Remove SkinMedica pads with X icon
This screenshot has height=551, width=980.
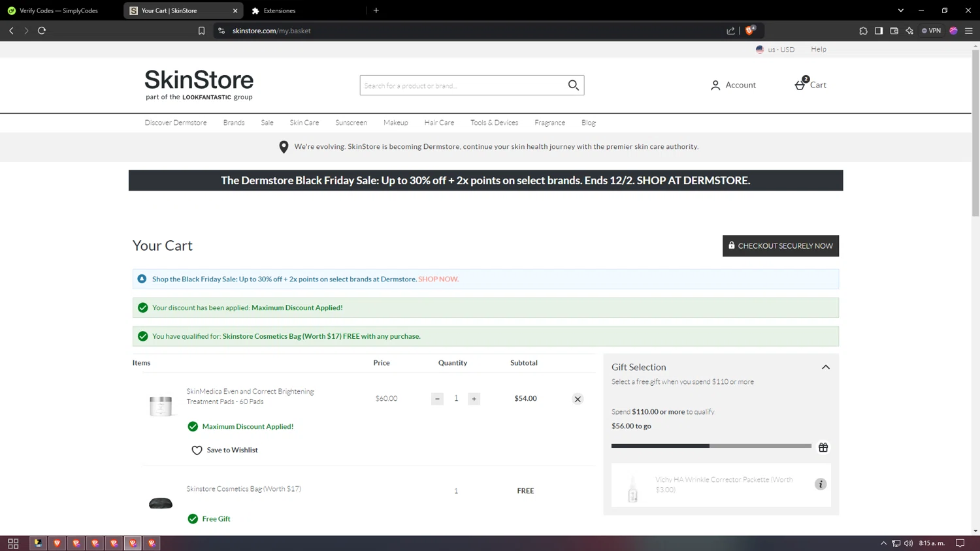pos(578,399)
